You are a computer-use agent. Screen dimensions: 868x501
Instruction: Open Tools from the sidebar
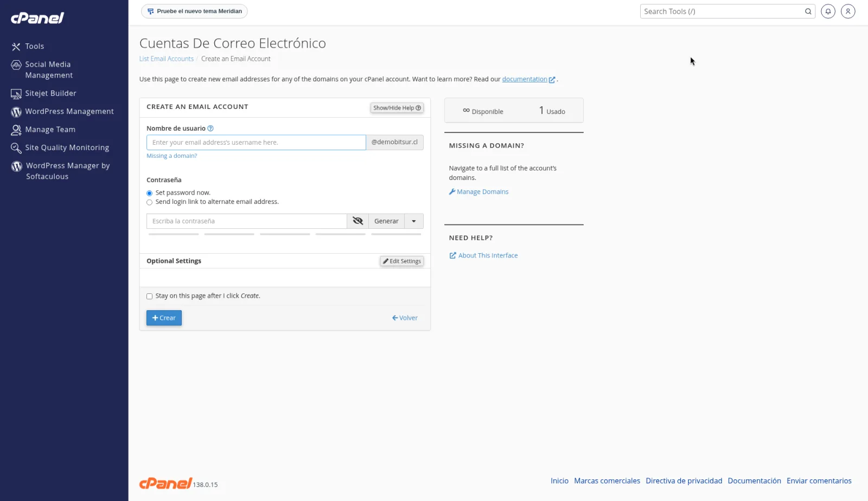[x=34, y=47]
